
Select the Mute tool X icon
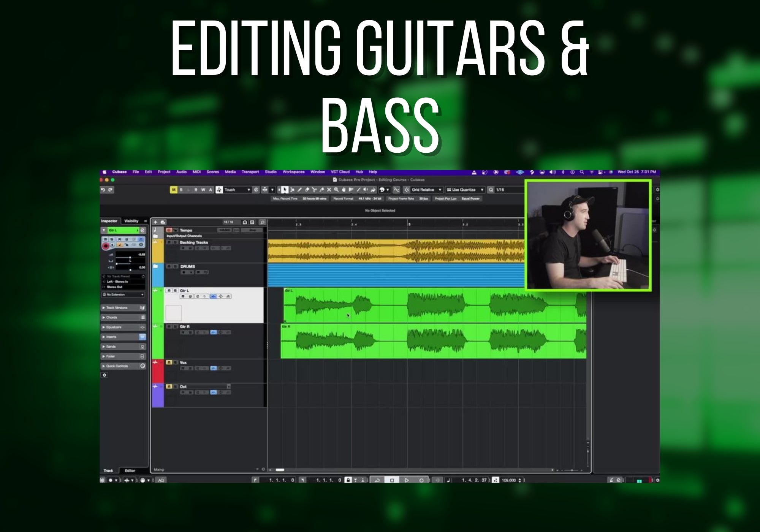click(329, 190)
